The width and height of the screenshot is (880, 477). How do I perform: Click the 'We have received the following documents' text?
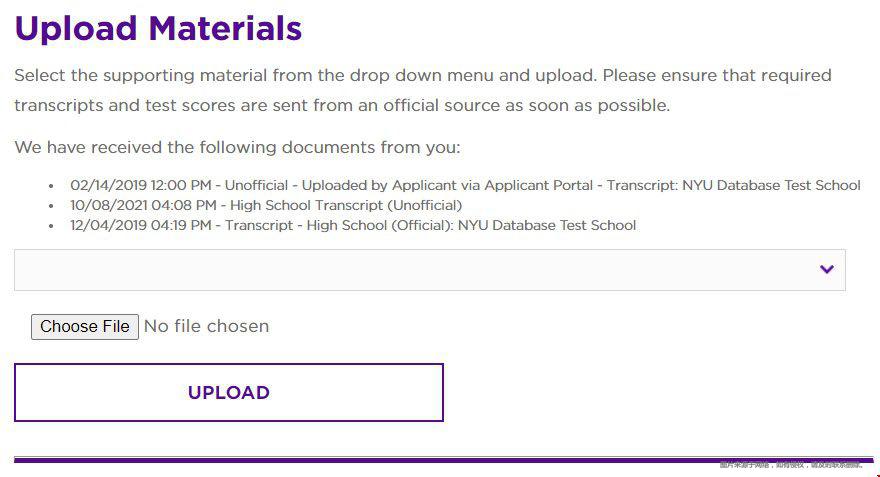click(x=237, y=148)
